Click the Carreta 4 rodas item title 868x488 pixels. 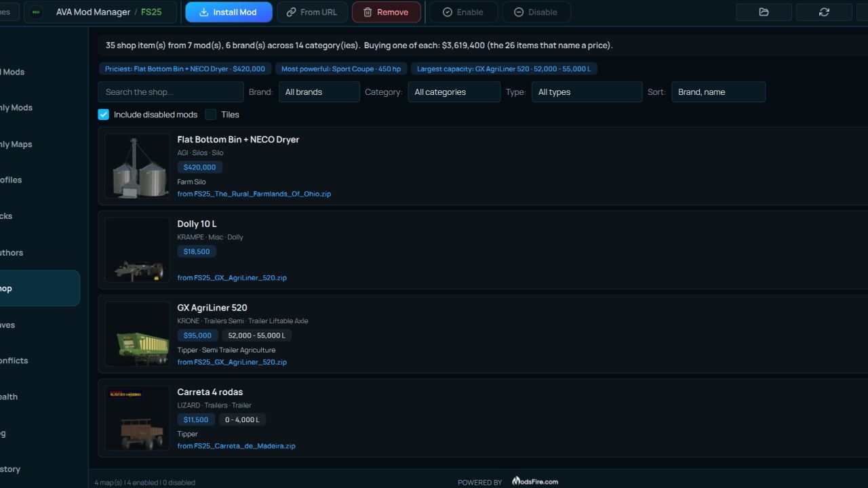210,392
